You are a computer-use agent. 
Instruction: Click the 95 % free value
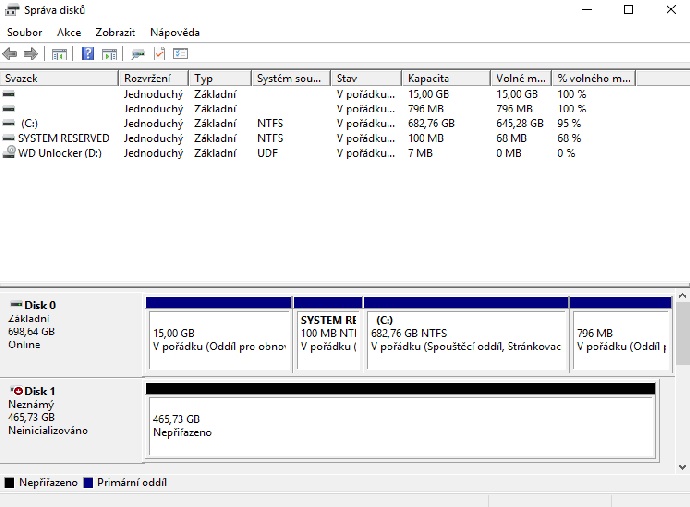tap(569, 123)
